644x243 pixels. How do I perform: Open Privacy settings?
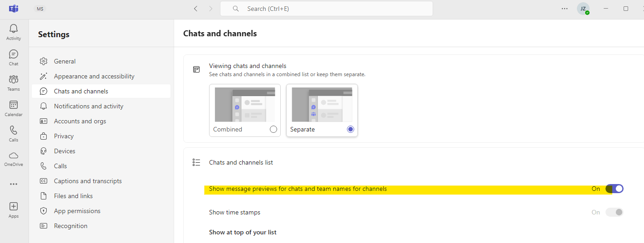101,136
